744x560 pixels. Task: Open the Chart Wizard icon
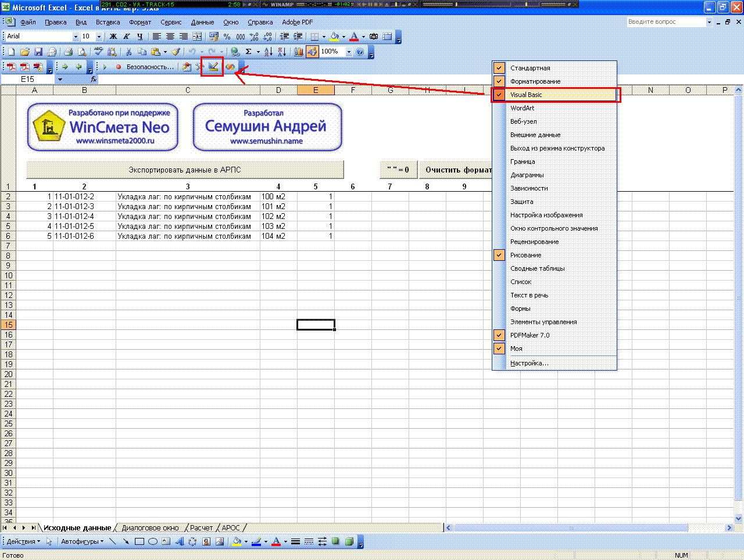coord(299,52)
